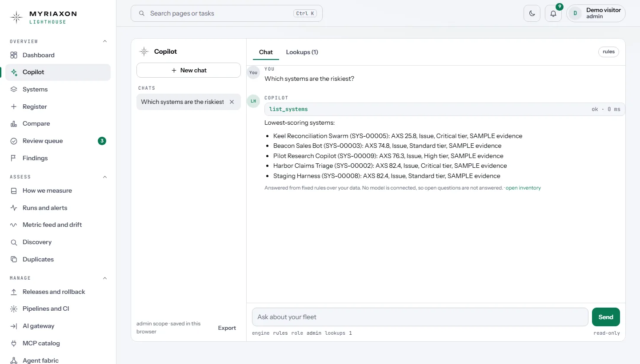
Task: Export the chat history
Action: (x=227, y=328)
